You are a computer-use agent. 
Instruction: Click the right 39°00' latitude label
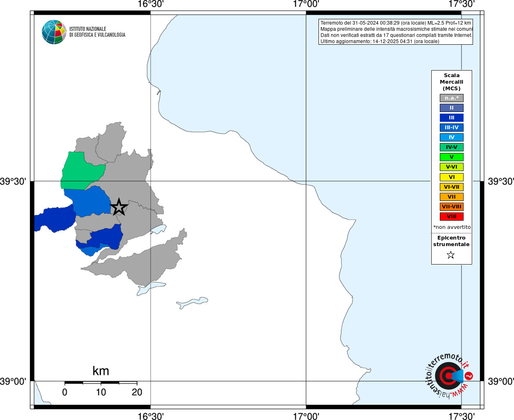point(501,381)
